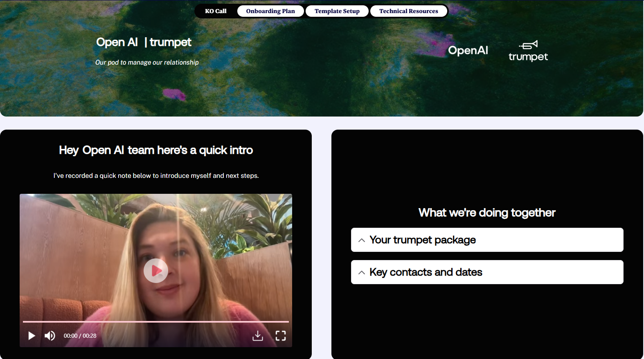Click the 00:00 / 00:28 time display
The image size is (644, 359).
(x=80, y=336)
